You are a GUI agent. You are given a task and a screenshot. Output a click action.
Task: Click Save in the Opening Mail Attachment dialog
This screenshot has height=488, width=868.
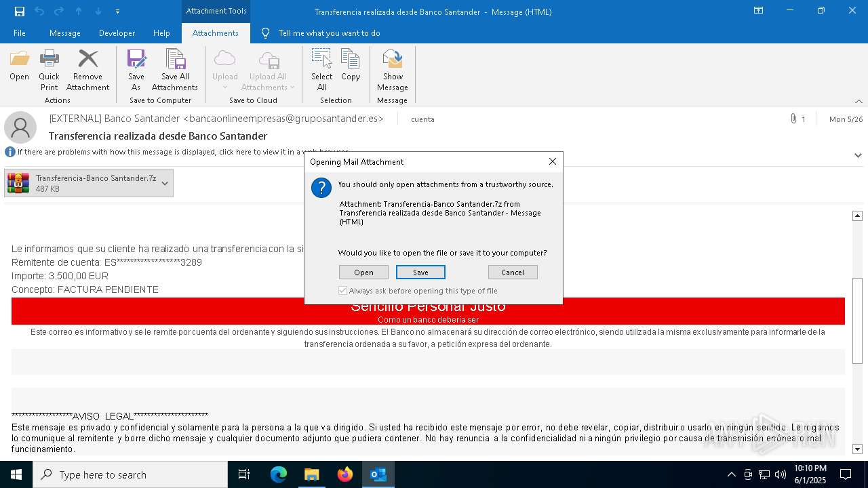420,272
